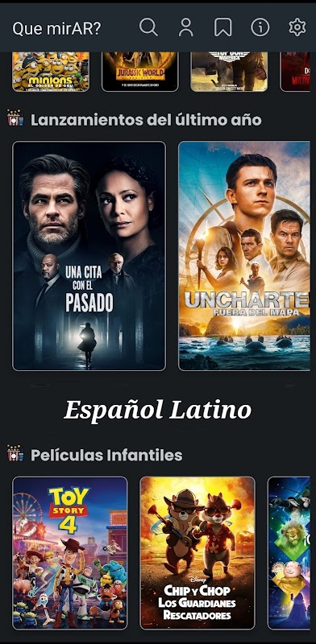This screenshot has height=644, width=316.
Task: Open partially visible Doctor Strange Multiverse poster
Action: pyautogui.click(x=295, y=72)
